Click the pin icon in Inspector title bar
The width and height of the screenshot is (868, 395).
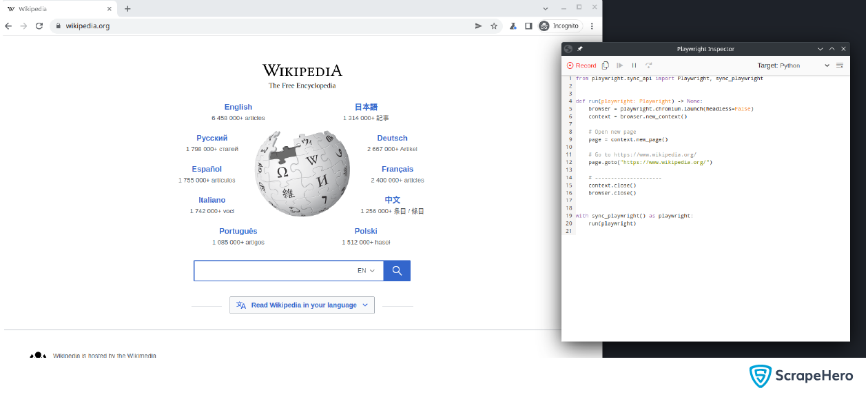[580, 49]
